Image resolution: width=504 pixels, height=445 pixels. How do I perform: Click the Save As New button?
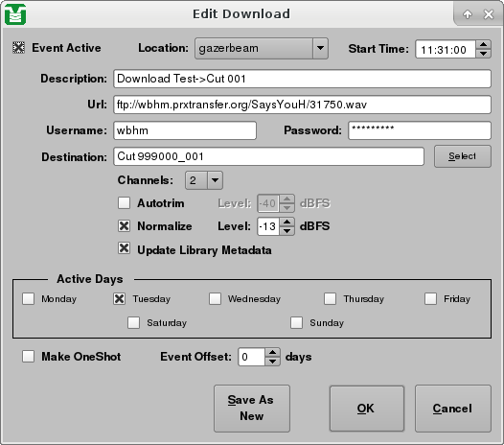tap(252, 409)
